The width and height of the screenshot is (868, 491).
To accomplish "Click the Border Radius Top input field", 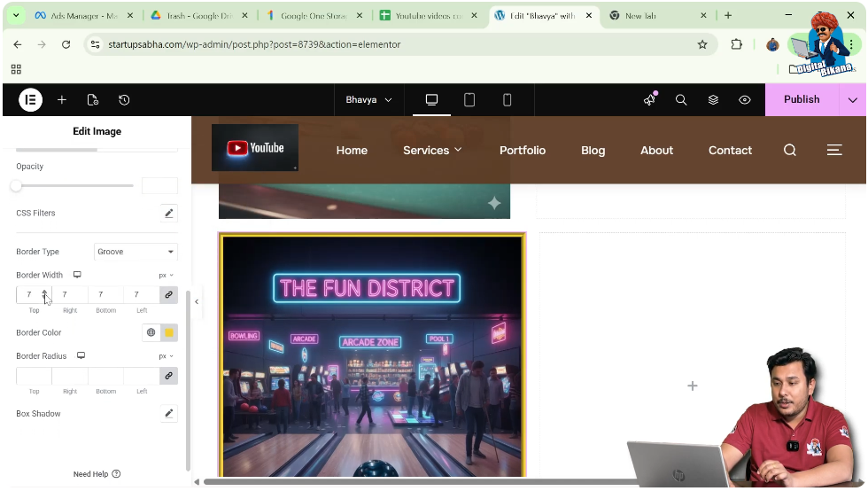I will (x=34, y=376).
